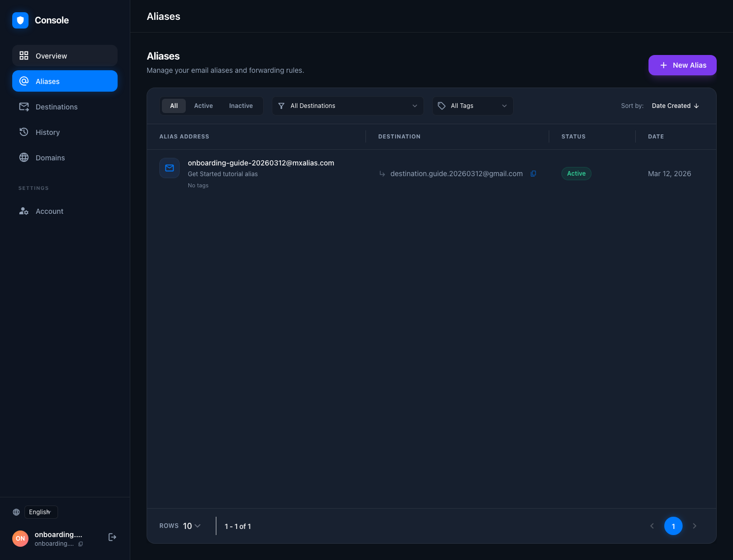Open the All Tags dropdown
733x560 pixels.
point(472,105)
